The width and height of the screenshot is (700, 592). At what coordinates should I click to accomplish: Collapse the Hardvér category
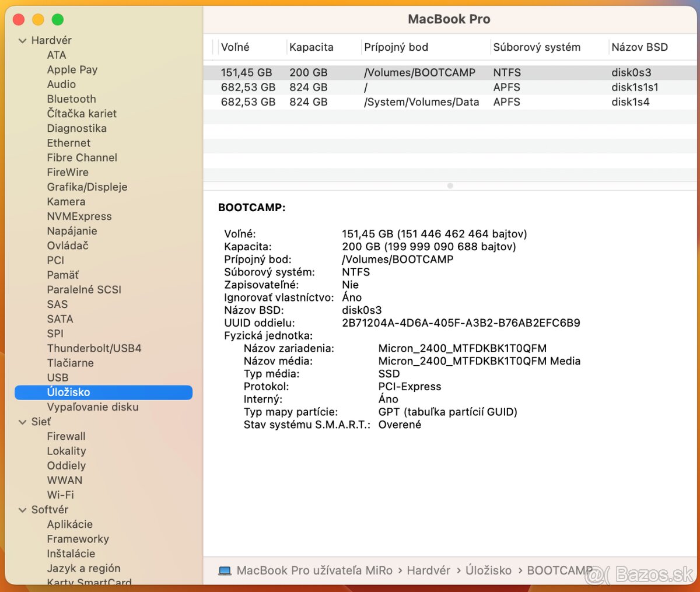(22, 40)
